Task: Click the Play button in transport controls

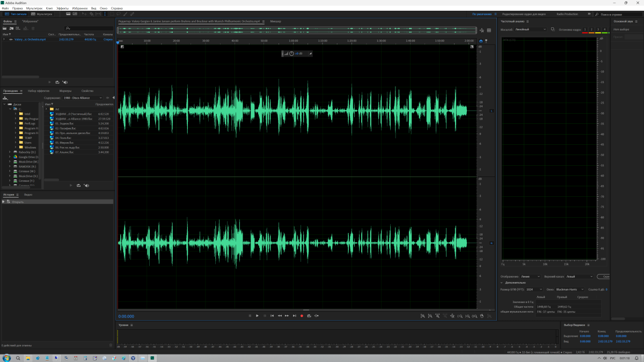Action: [x=257, y=316]
